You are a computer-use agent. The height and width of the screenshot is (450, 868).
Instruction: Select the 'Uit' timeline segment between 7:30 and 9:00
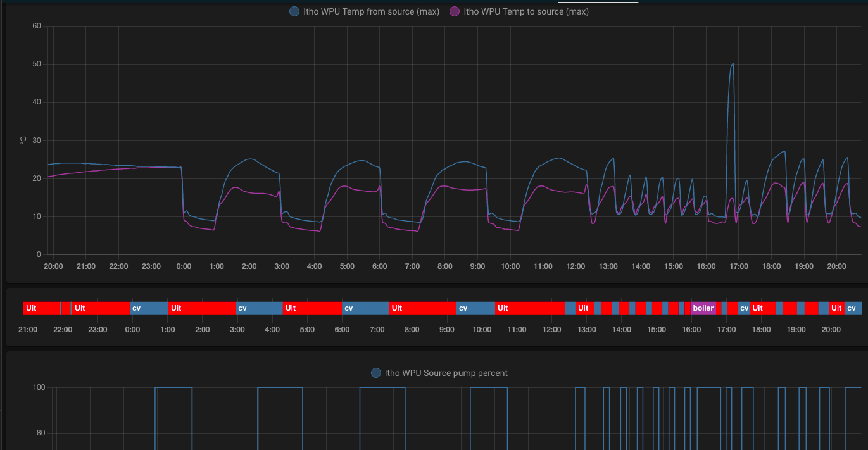coord(422,308)
